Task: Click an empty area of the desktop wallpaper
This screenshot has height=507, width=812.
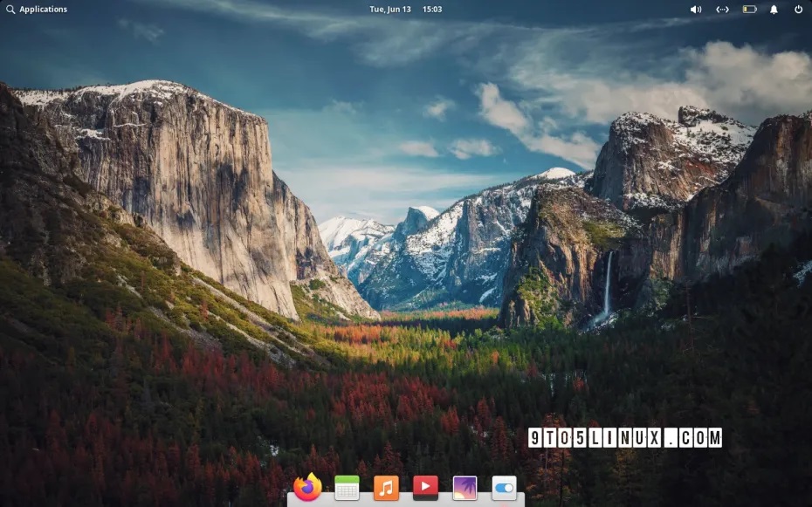Action: coord(175,262)
